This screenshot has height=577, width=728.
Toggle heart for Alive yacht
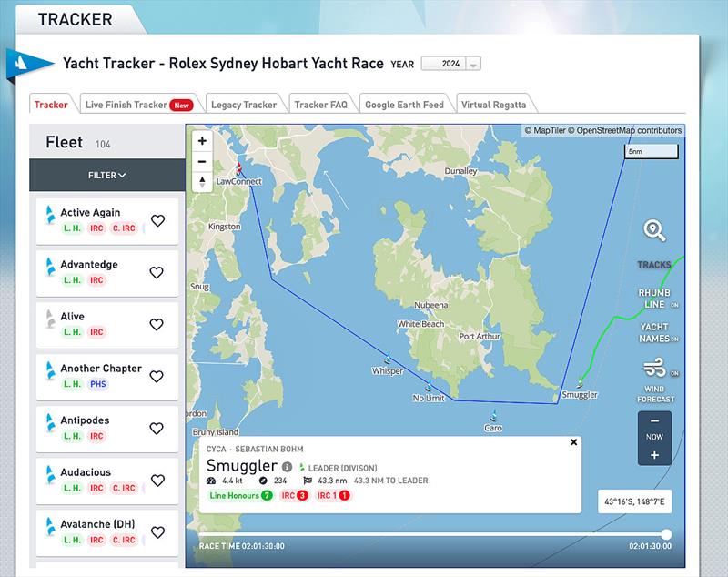(157, 325)
